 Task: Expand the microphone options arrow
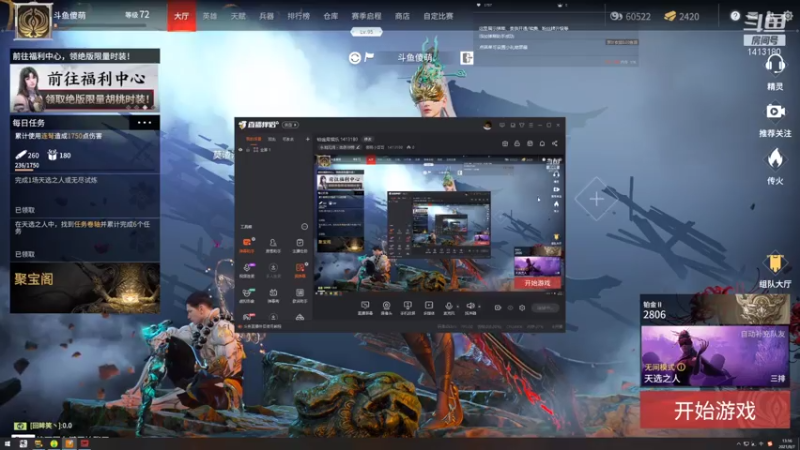tap(457, 307)
